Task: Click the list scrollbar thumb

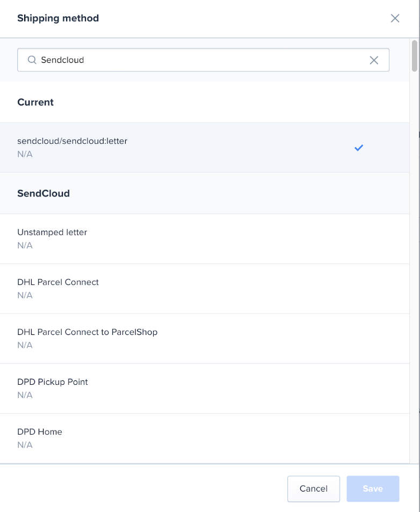Action: coord(415,55)
